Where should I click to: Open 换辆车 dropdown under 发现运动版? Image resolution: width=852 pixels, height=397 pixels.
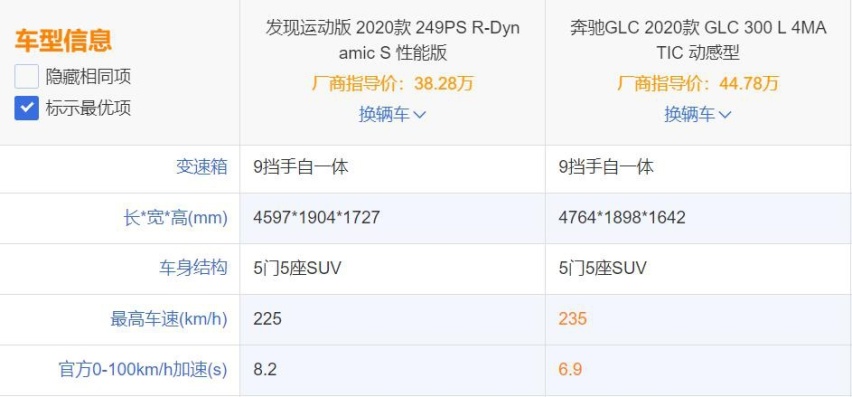coord(392,114)
